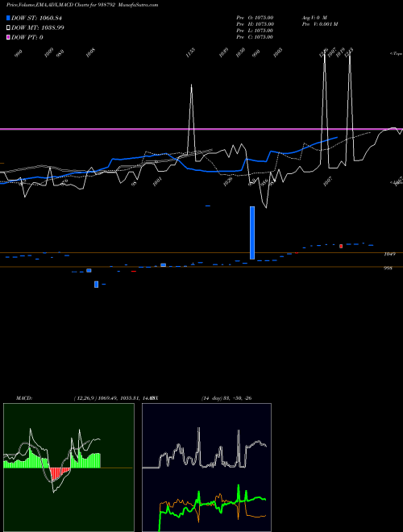Click the 1049 price level label

click(x=390, y=254)
